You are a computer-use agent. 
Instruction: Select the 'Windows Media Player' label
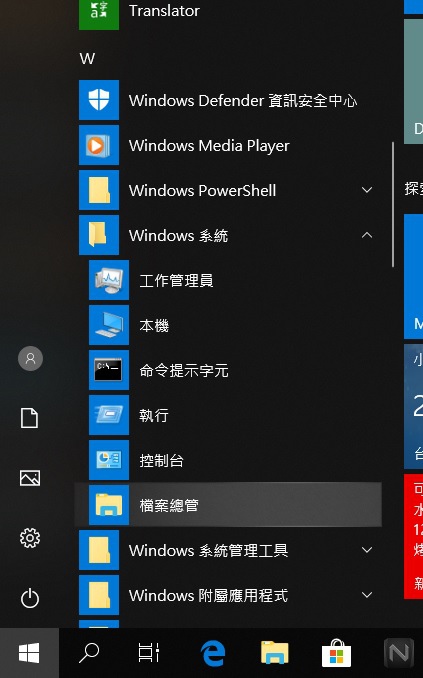click(209, 146)
